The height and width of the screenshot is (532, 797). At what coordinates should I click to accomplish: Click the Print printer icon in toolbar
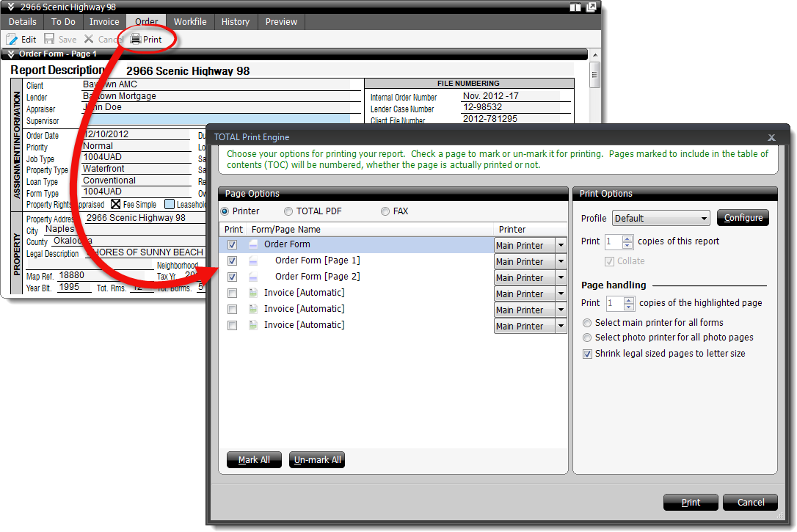(136, 40)
